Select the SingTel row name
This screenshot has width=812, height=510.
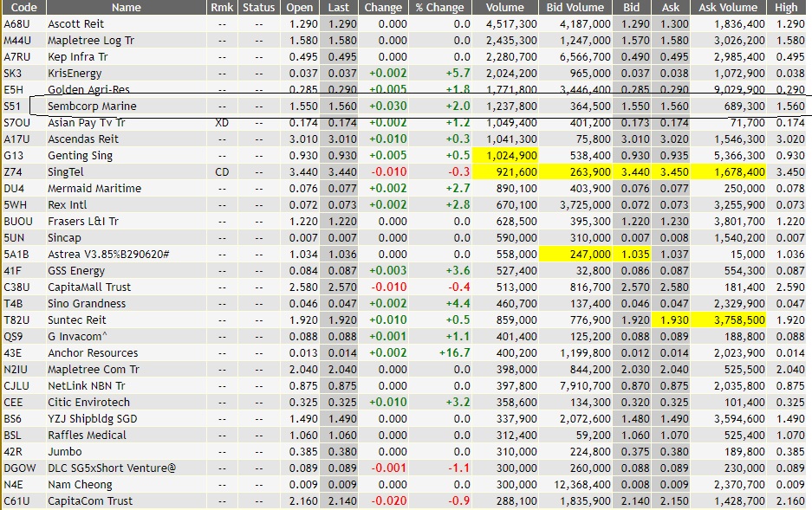click(x=66, y=171)
